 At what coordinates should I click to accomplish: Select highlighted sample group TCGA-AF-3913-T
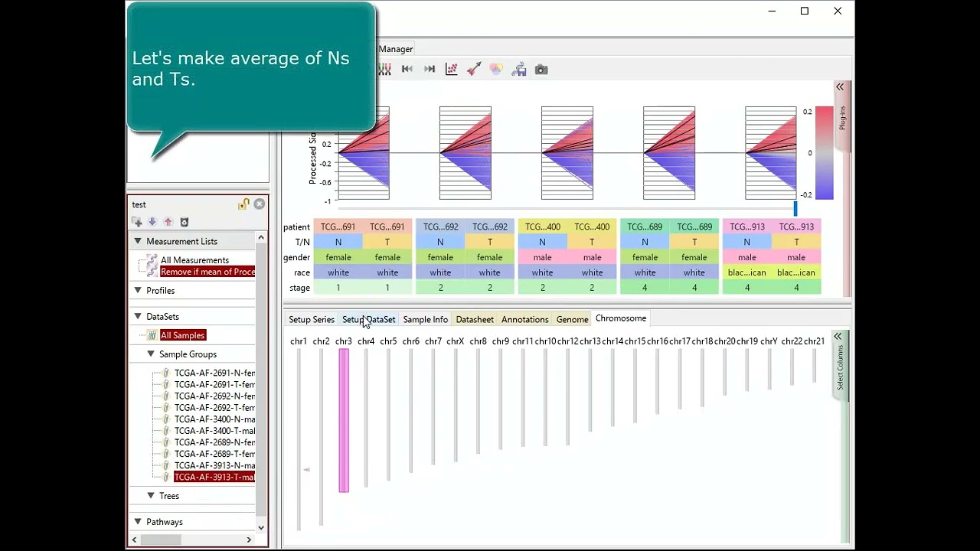(214, 477)
